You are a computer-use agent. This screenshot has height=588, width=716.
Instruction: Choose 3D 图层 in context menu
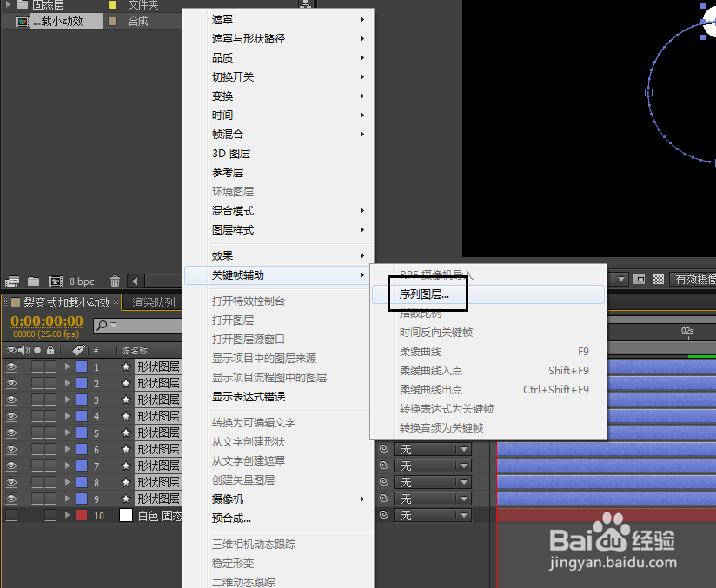click(278, 154)
